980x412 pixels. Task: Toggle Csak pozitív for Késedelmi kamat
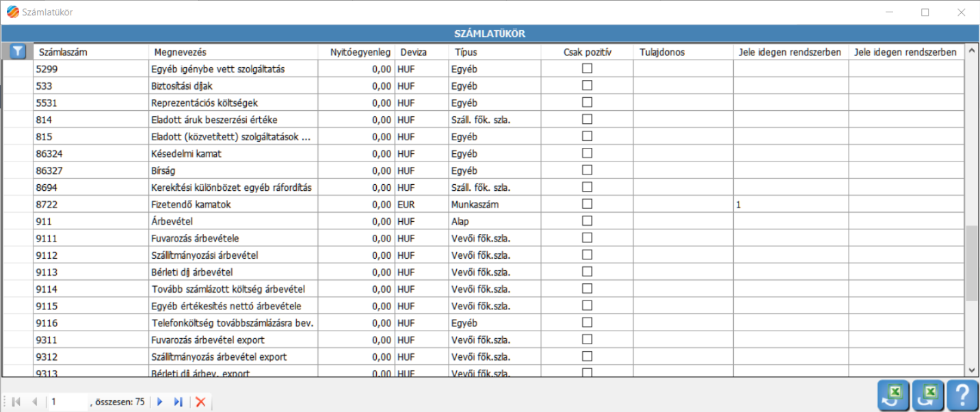(587, 153)
